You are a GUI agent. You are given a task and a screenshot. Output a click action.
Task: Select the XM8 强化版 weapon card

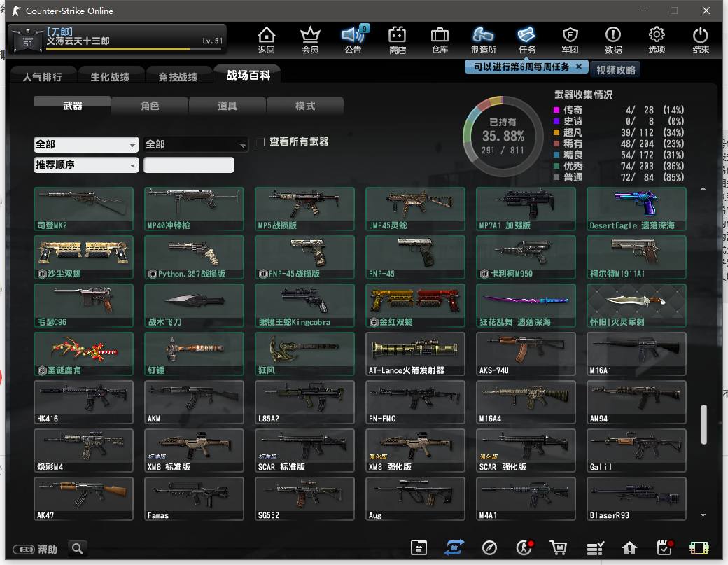[x=415, y=450]
